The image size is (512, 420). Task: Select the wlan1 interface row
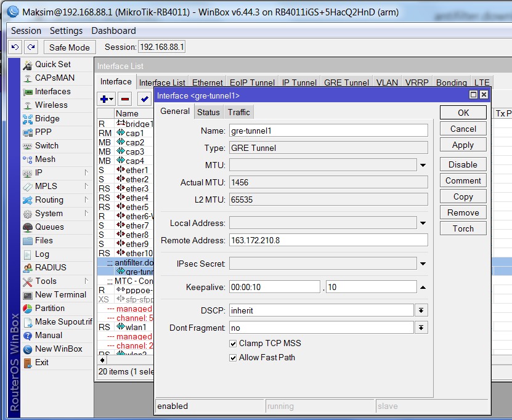(126, 327)
